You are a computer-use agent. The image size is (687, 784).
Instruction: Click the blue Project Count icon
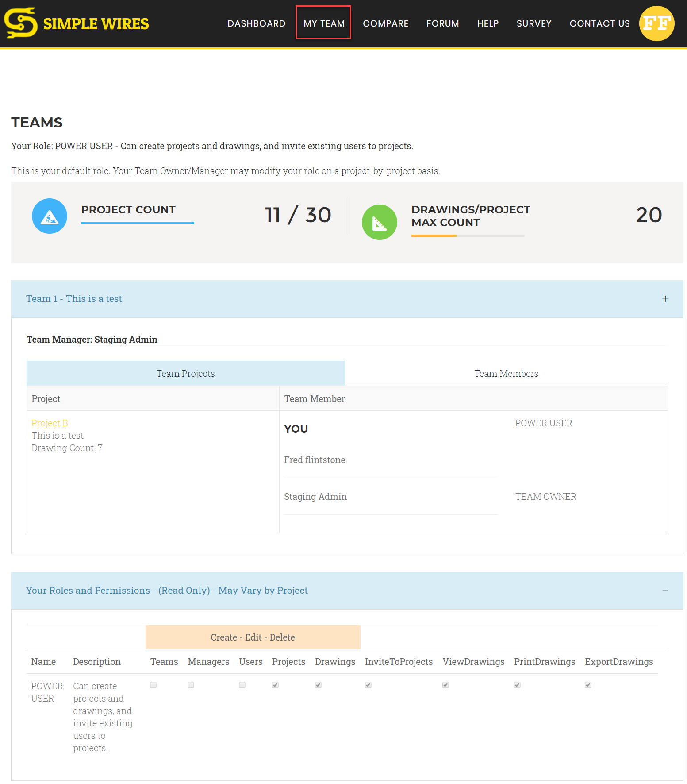coord(50,216)
